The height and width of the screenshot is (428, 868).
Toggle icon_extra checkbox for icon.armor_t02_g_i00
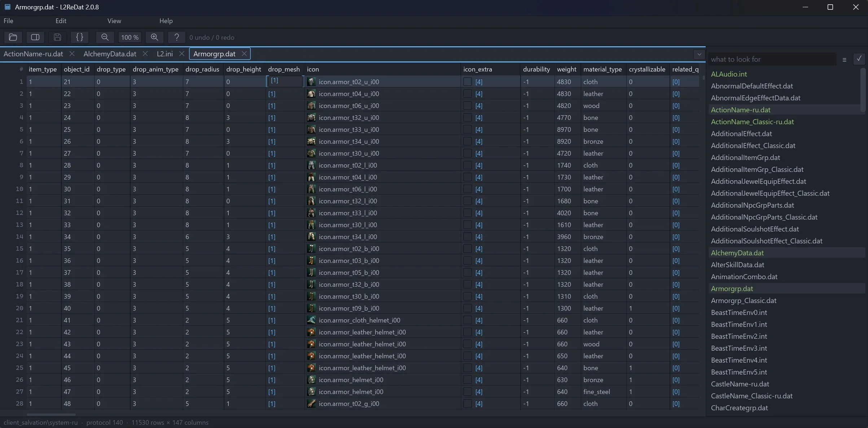point(468,403)
